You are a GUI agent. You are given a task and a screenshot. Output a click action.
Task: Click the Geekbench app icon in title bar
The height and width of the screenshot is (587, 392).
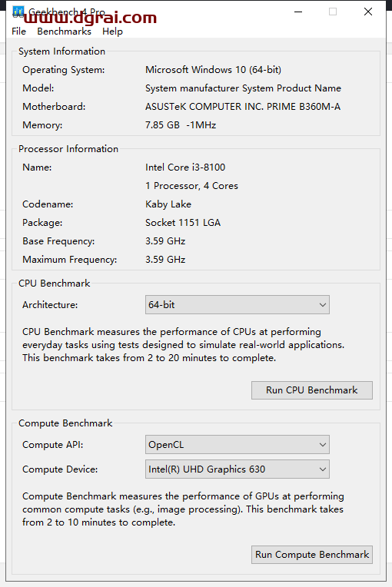point(18,12)
